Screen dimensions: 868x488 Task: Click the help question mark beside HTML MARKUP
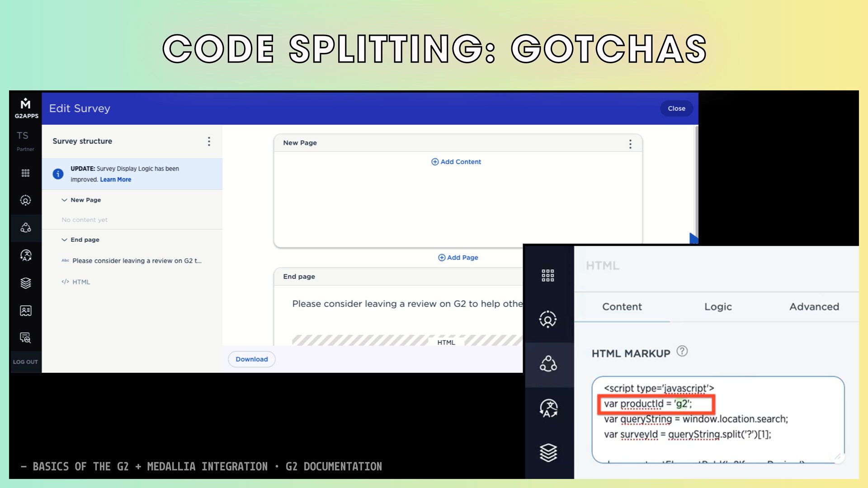[x=682, y=351]
